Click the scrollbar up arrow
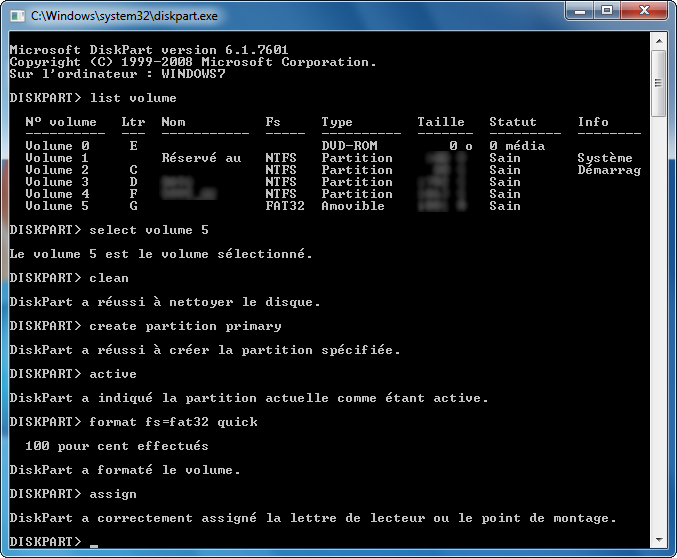Viewport: 677px width, 558px height. coord(659,41)
